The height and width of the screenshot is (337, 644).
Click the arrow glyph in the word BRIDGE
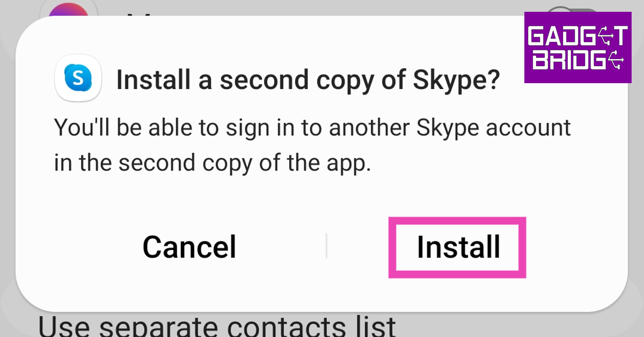coord(617,60)
